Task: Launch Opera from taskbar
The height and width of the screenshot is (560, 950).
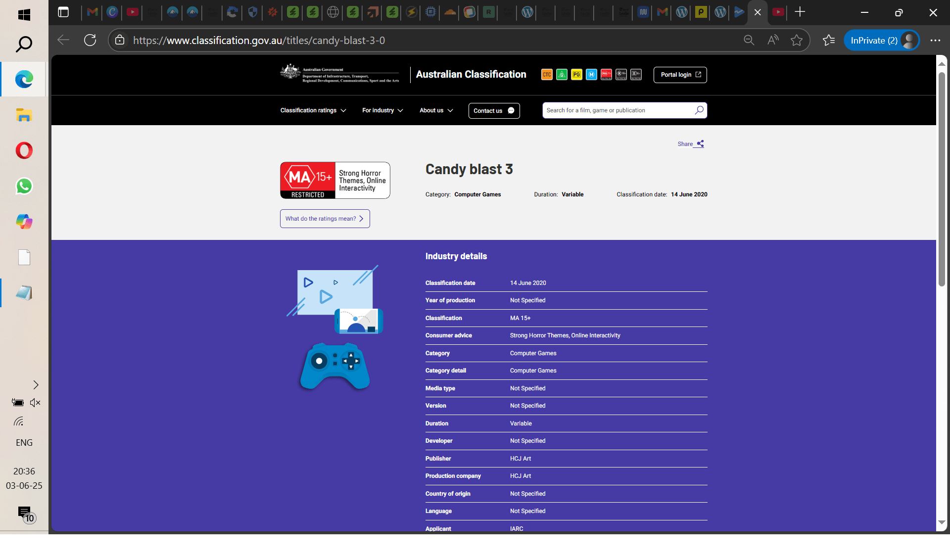Action: (x=24, y=150)
